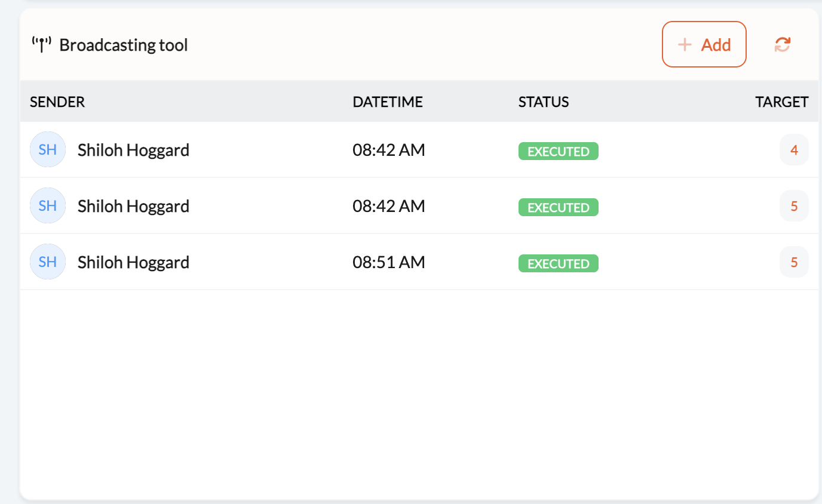Sort by the DATETIME column header
This screenshot has height=504, width=822.
coord(388,102)
